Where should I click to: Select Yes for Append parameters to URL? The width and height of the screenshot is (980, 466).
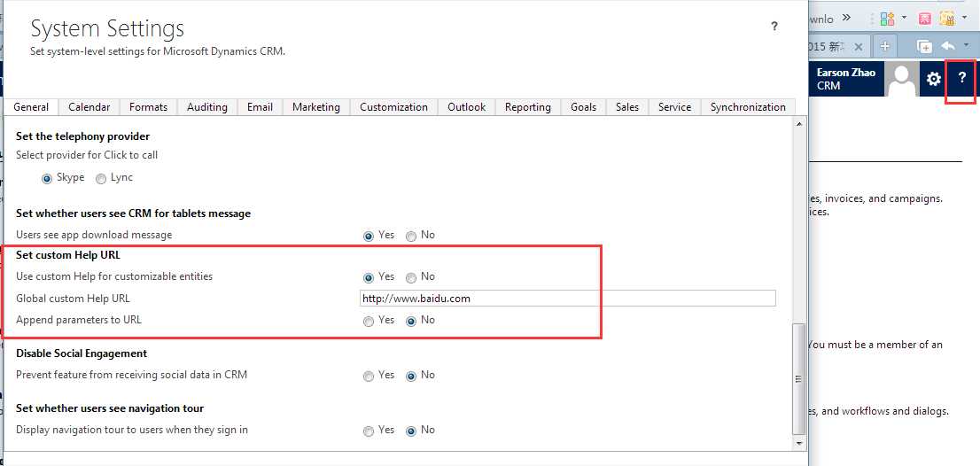tap(369, 321)
